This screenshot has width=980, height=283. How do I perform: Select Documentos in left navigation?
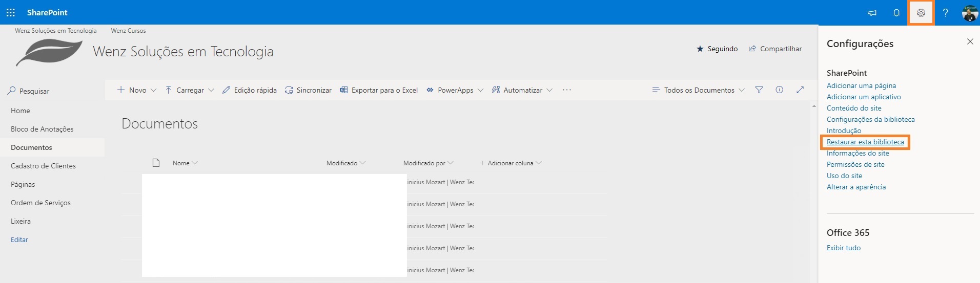click(x=31, y=147)
